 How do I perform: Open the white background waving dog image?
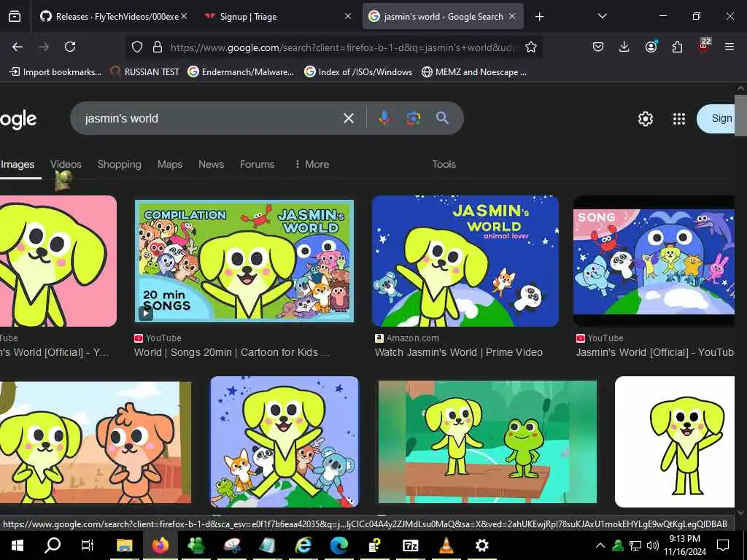click(675, 442)
